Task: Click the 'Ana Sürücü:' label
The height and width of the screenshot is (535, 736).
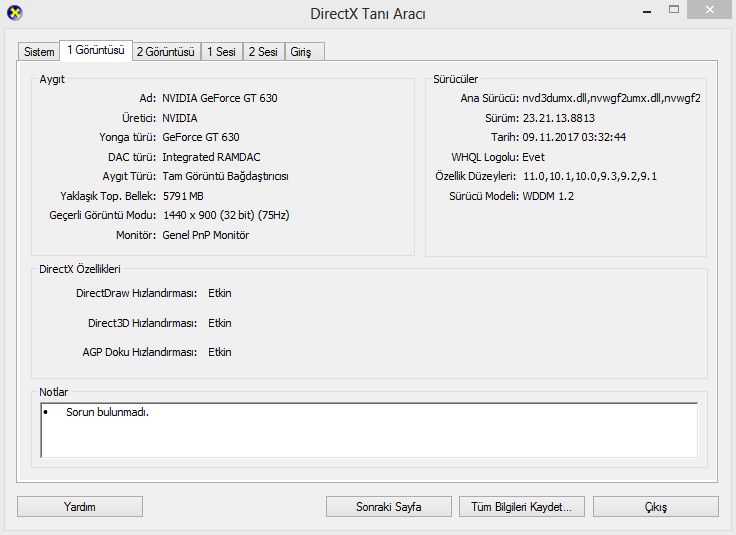Action: click(490, 98)
